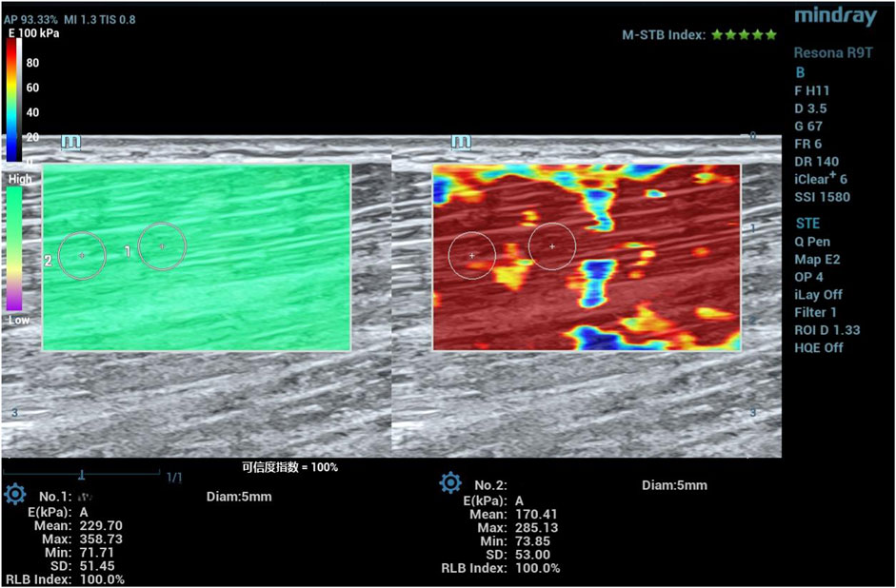Click the leftmost ROI circle on the red elastogram
This screenshot has height=588, width=896.
pos(471,255)
